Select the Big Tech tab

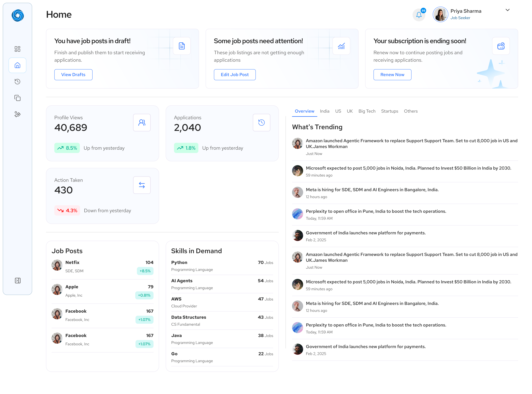coord(367,111)
